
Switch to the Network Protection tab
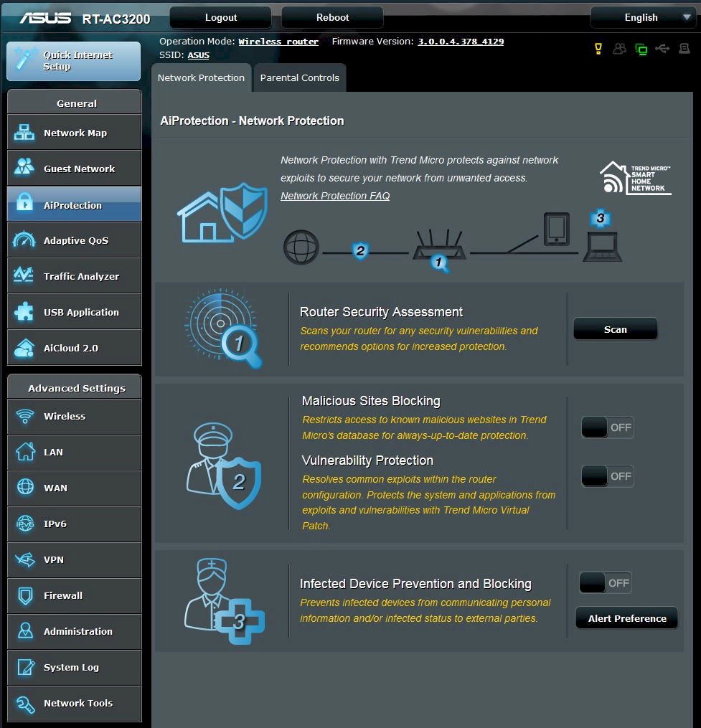click(x=201, y=77)
